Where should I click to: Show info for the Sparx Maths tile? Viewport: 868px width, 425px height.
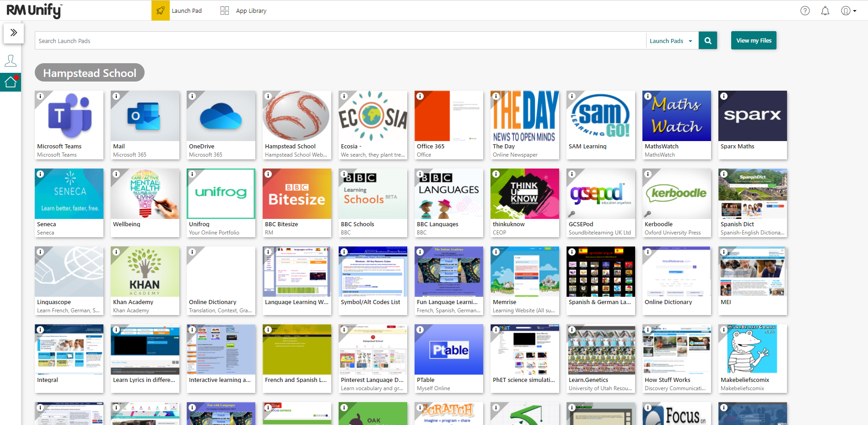(724, 96)
